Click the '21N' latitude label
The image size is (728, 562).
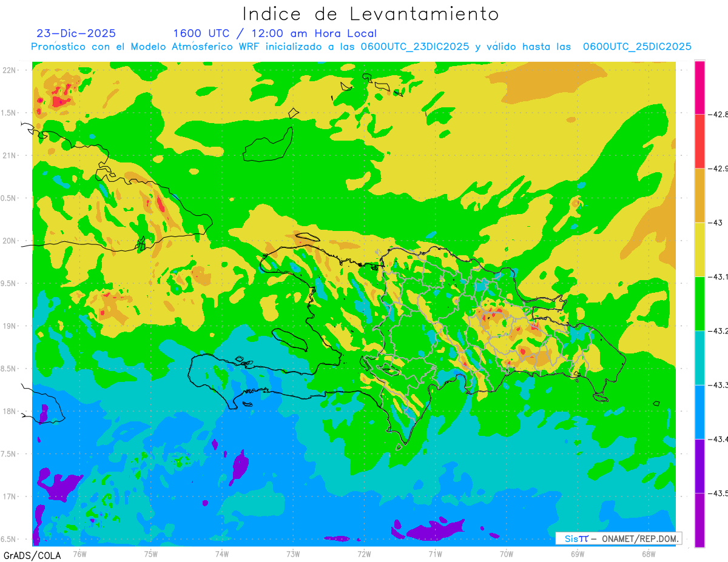(x=8, y=155)
